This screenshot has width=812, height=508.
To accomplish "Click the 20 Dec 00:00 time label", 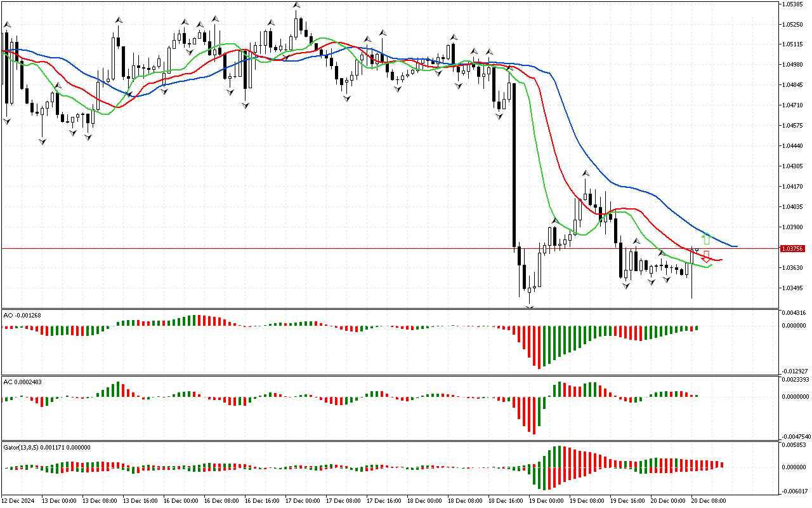I will [x=668, y=501].
